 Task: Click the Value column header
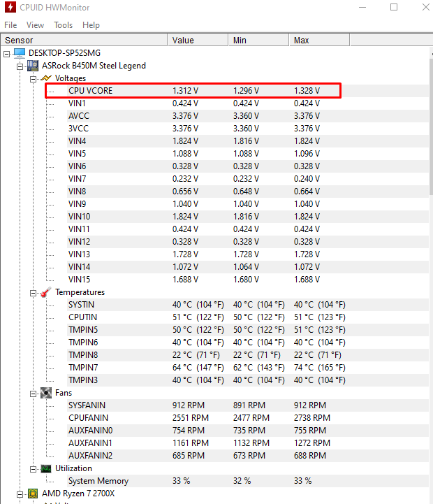[198, 40]
